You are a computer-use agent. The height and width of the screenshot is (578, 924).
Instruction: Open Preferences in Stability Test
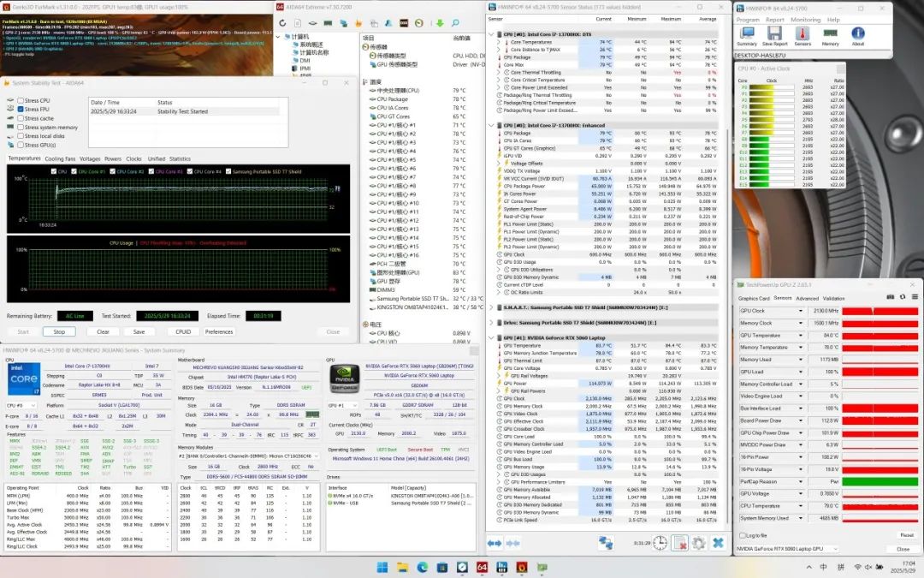pyautogui.click(x=219, y=332)
